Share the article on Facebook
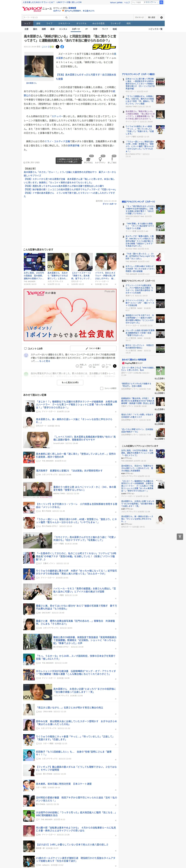Screen dimensions: 186x868 click(62, 47)
